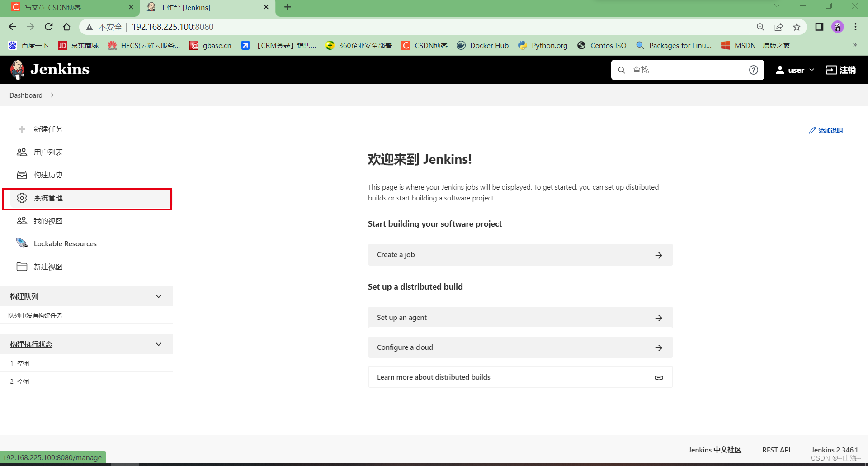The width and height of the screenshot is (868, 466).
Task: Click the Dashboard breadcrumb
Action: [25, 95]
